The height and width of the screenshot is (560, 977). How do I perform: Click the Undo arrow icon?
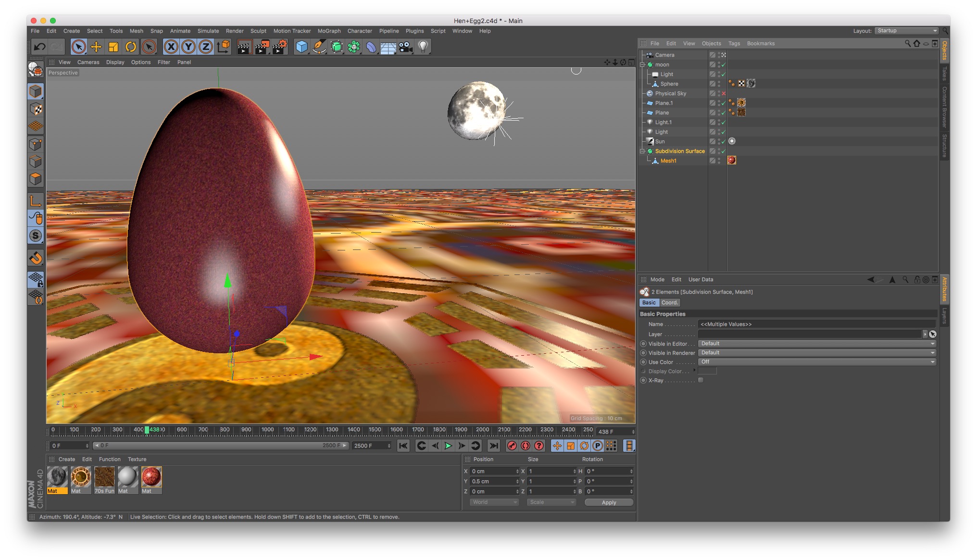point(39,47)
